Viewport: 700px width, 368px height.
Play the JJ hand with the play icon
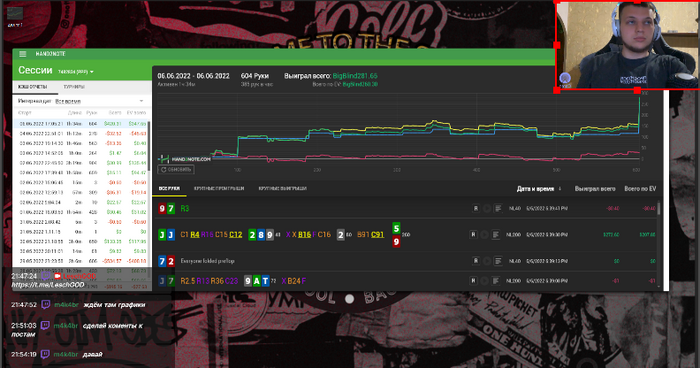tap(484, 234)
